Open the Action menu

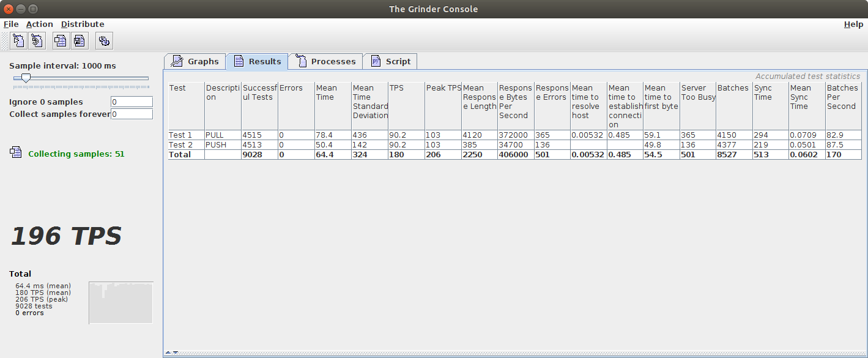(x=40, y=24)
